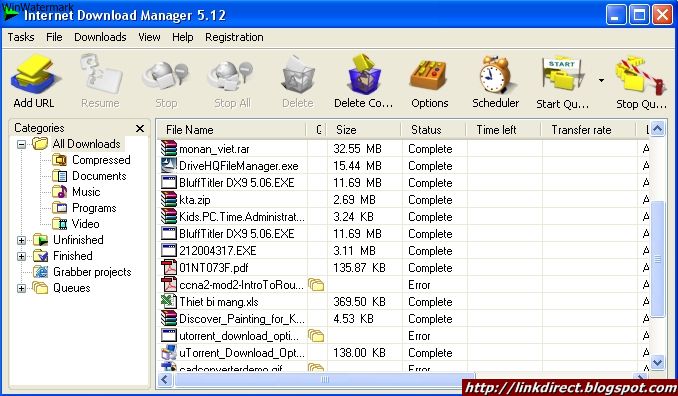This screenshot has width=678, height=396.
Task: Select the Thiet bi mang.xls download
Action: point(219,302)
